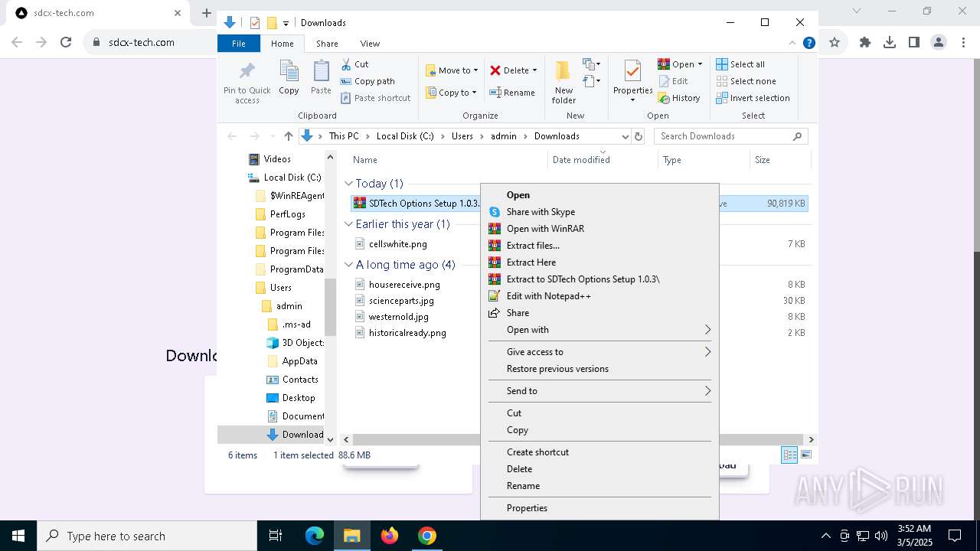Click the Up one level arrow
The width and height of the screenshot is (980, 551).
pyautogui.click(x=288, y=136)
